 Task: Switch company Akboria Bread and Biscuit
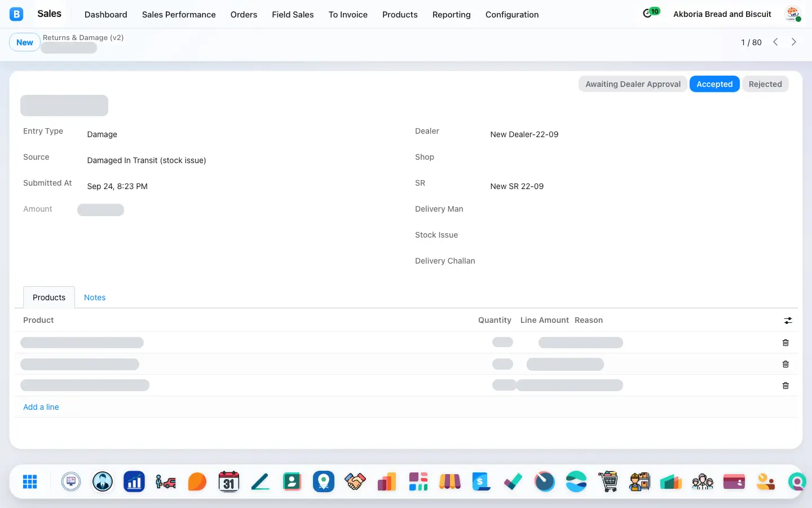coord(722,14)
